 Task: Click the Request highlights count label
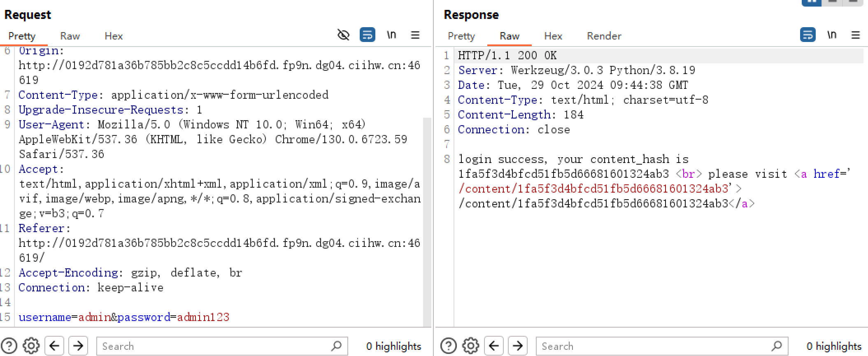[394, 347]
